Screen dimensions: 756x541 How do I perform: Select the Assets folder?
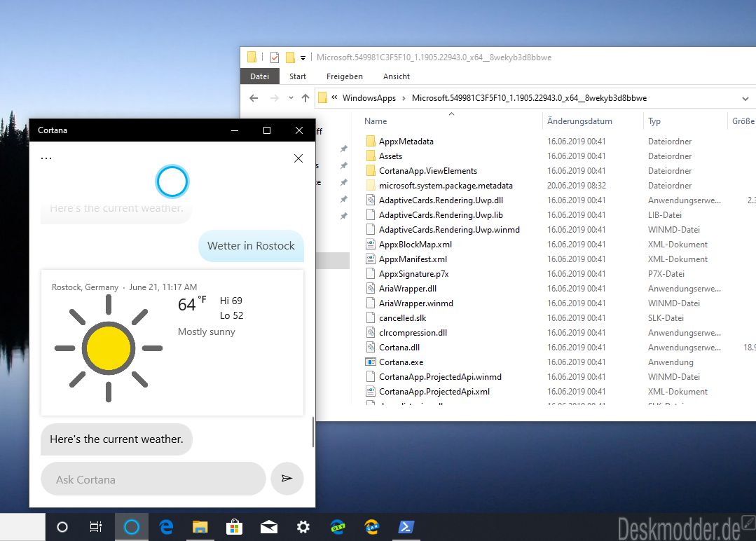[x=390, y=156]
